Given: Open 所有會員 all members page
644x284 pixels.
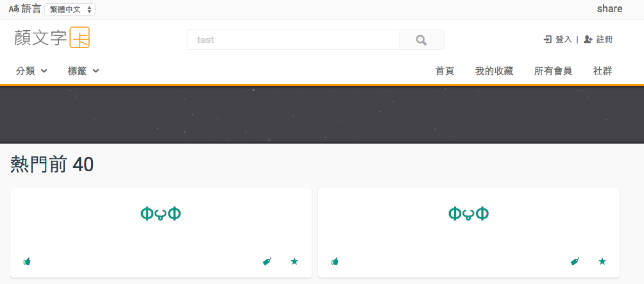Looking at the screenshot, I should (553, 71).
